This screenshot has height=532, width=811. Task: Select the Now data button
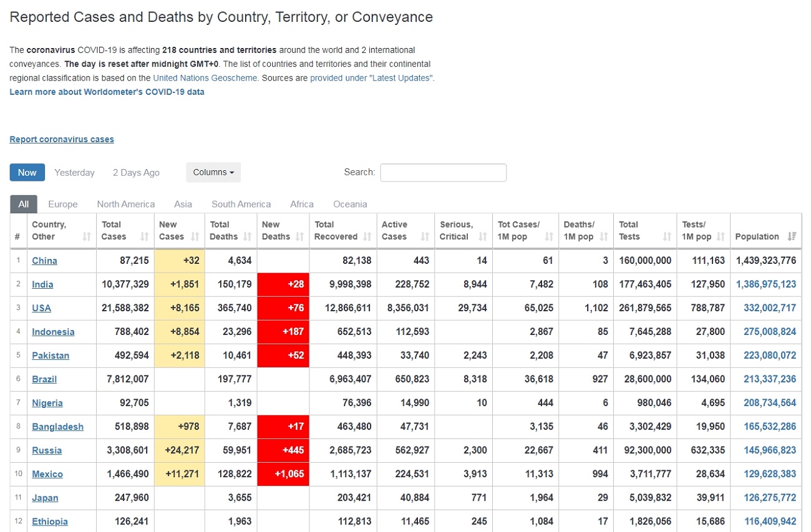[27, 172]
